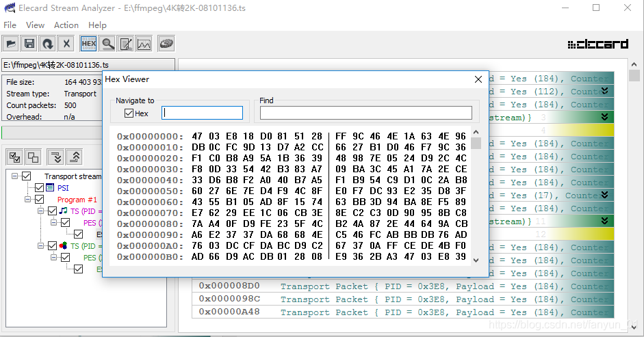Click the overlapping-squares uncheck tree button
Image resolution: width=644 pixels, height=337 pixels.
[x=33, y=157]
